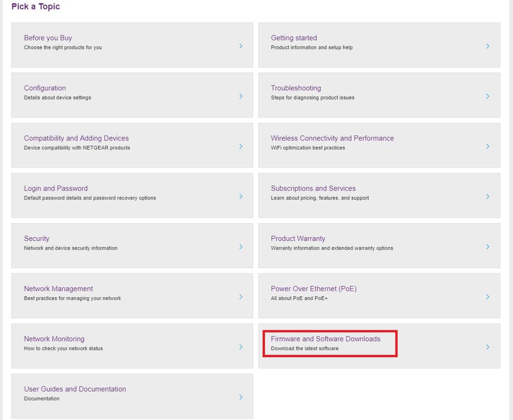513x420 pixels.
Task: Open Wireless Connectivity and Performance topic
Action: [332, 138]
